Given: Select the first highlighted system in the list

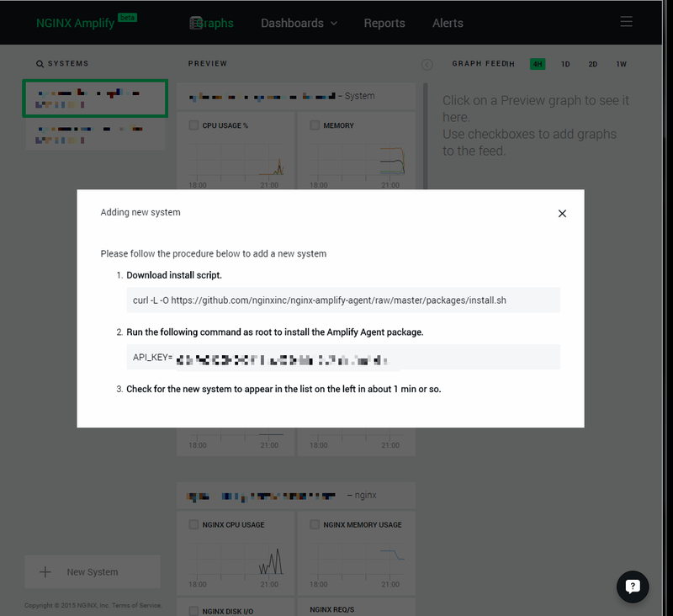Looking at the screenshot, I should pos(95,98).
